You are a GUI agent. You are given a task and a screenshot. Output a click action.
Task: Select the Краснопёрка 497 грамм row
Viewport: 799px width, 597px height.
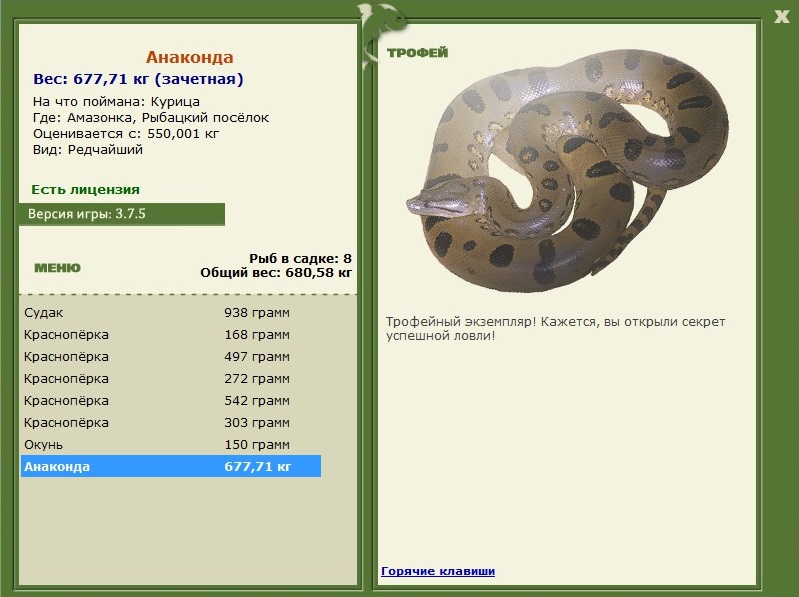[171, 357]
